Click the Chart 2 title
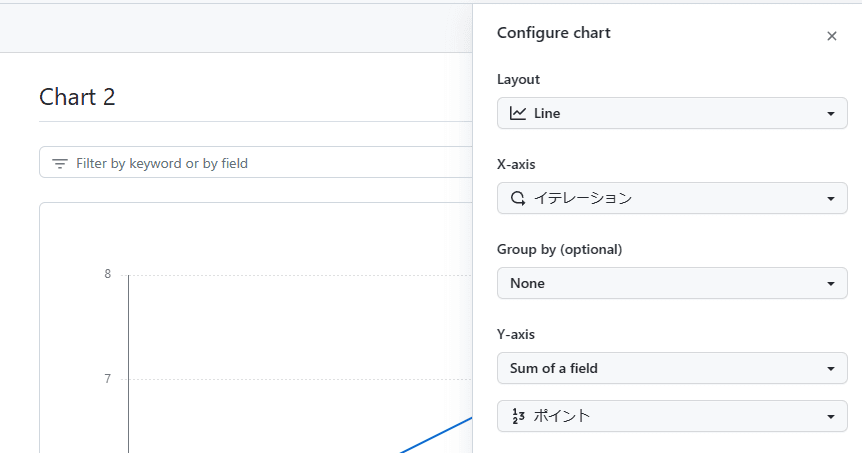This screenshot has width=862, height=453. tap(77, 97)
